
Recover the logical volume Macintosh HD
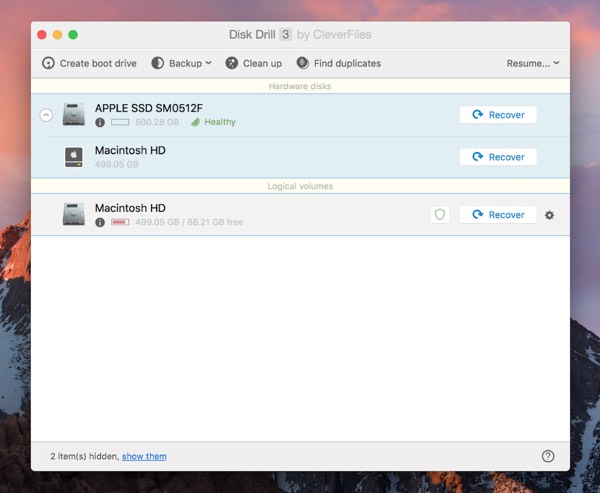click(498, 215)
